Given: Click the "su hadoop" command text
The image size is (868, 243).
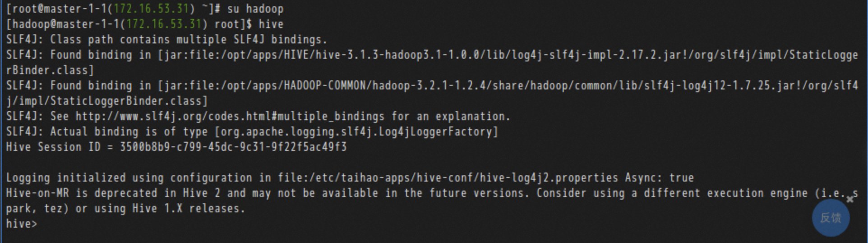Looking at the screenshot, I should tap(255, 9).
